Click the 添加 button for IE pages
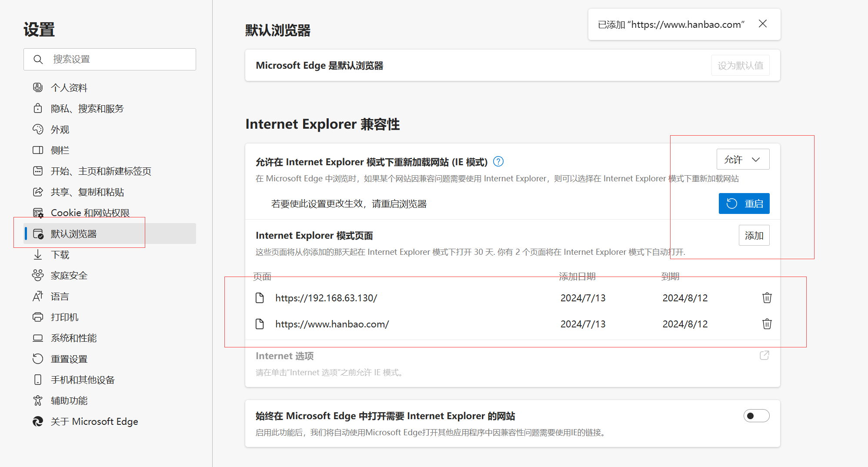The width and height of the screenshot is (868, 467). point(754,235)
